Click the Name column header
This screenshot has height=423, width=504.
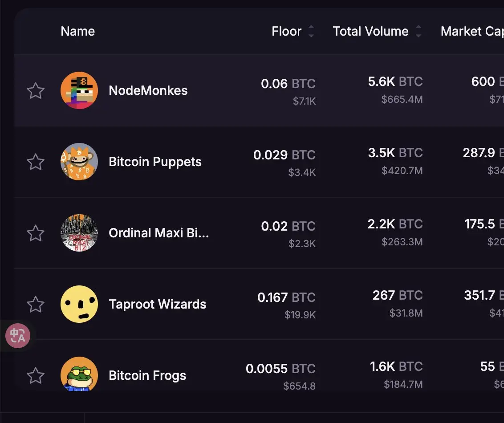pos(78,31)
